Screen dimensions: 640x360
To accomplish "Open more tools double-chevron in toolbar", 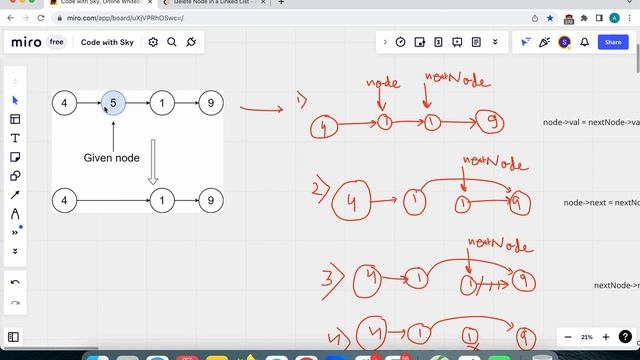I will coord(15,233).
